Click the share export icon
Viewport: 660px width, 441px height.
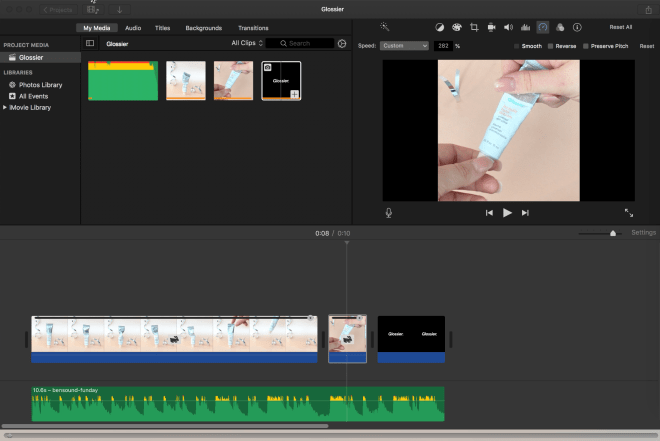649,10
